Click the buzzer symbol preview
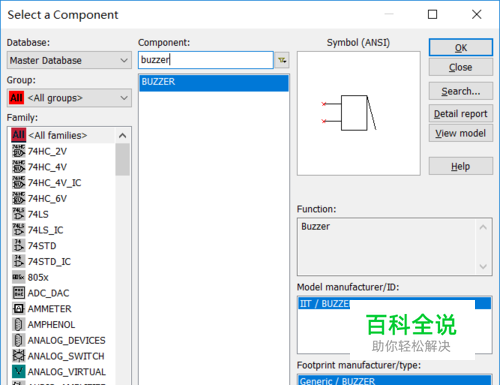Image resolution: width=500 pixels, height=385 pixels. (x=359, y=113)
